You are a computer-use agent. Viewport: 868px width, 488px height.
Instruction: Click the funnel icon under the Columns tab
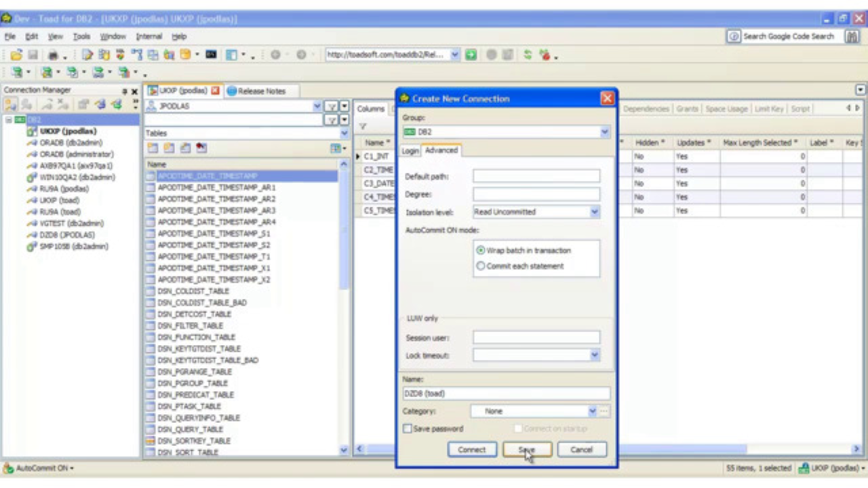(x=363, y=127)
